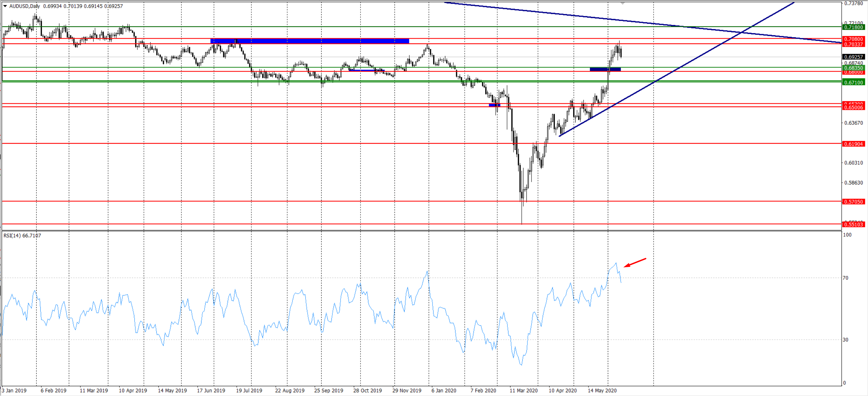Click the 3 Jan 2019 date label
The image size is (868, 396).
click(14, 391)
